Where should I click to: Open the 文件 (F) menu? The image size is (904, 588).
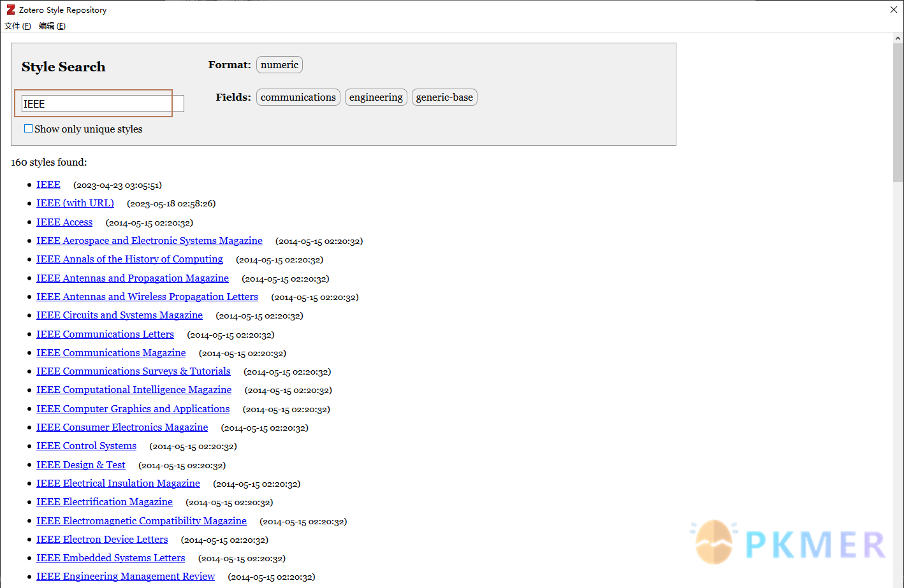point(17,26)
